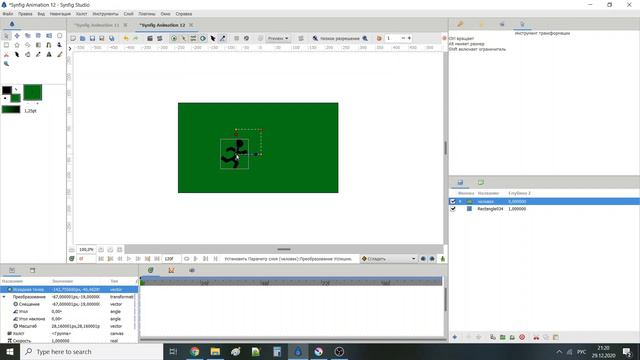Select the Eyedropper tool
Image resolution: width=640 pixels, height=360 pixels.
point(38,54)
